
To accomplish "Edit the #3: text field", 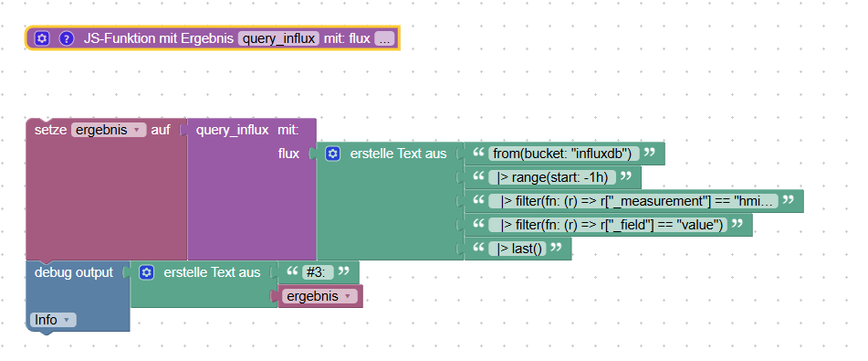I will [319, 272].
